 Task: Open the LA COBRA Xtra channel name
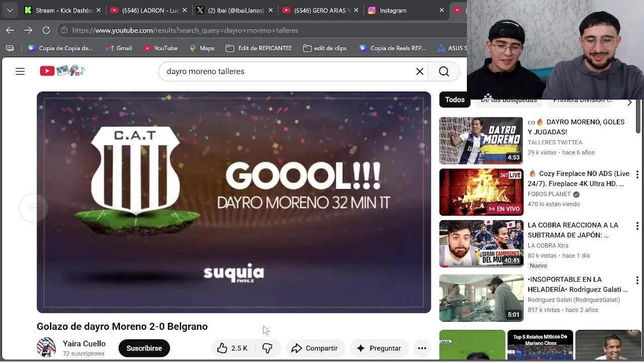548,245
